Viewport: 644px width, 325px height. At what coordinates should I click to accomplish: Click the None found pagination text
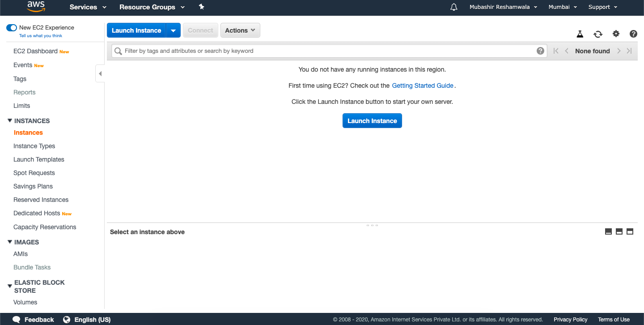click(x=593, y=51)
